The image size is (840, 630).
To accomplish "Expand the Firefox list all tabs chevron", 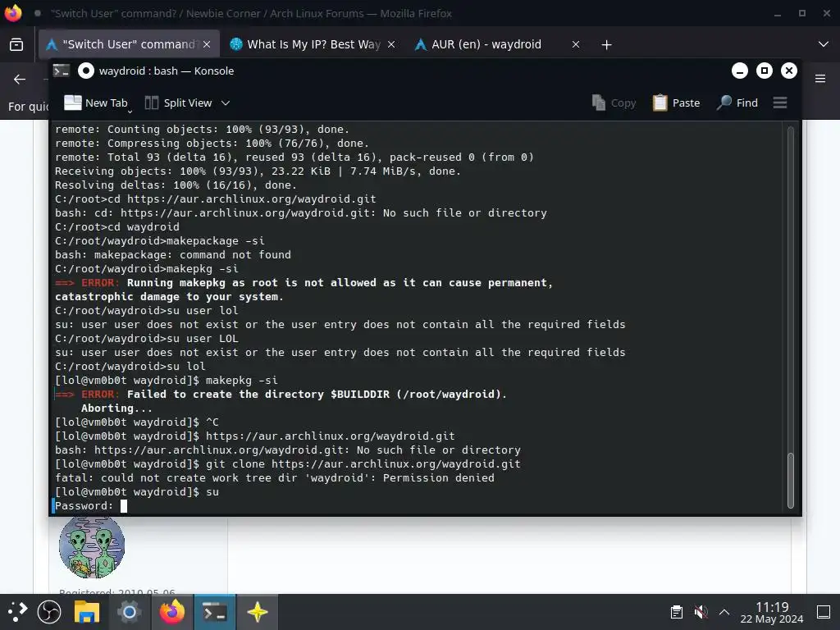I will [x=824, y=44].
